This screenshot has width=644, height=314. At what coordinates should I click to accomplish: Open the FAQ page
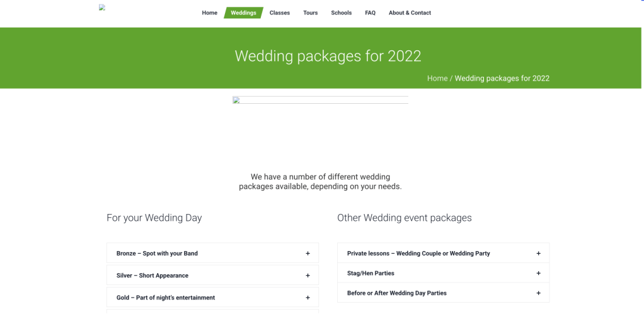[370, 13]
